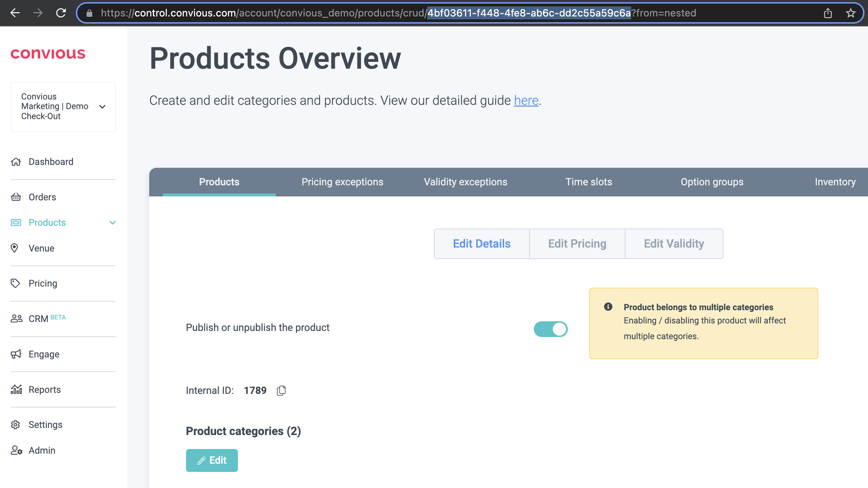The height and width of the screenshot is (488, 868).
Task: Click the Engage megaphone icon
Action: point(16,354)
